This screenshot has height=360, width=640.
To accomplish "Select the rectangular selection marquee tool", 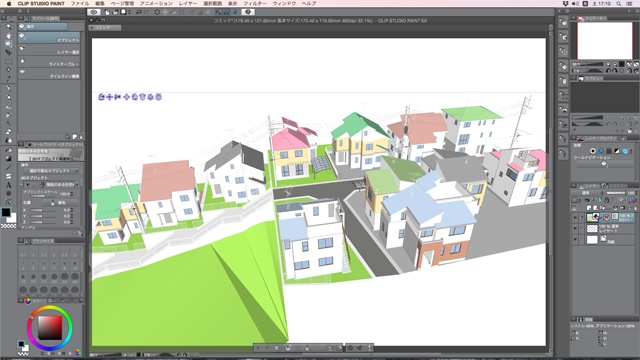I will pos(8,61).
